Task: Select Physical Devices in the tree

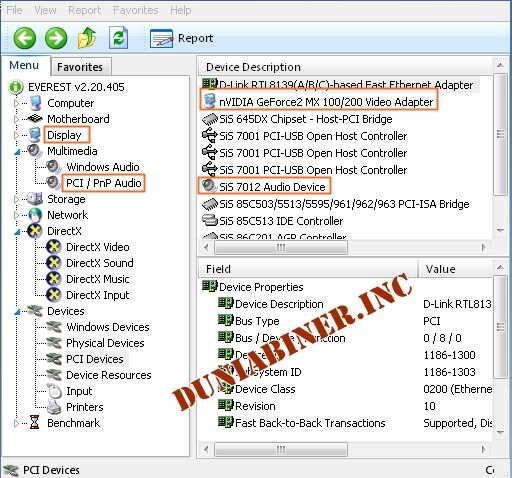Action: 105,343
